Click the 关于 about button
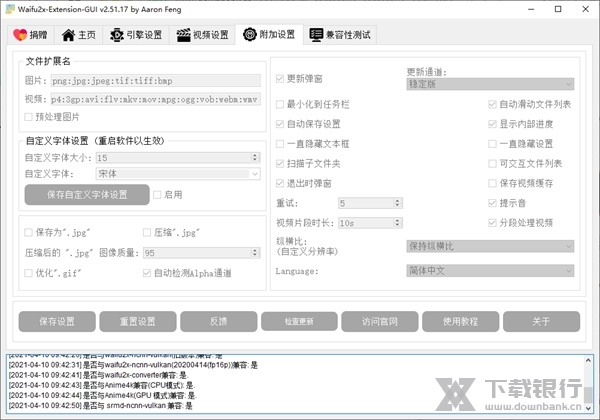Image resolution: width=600 pixels, height=420 pixels. coord(541,321)
